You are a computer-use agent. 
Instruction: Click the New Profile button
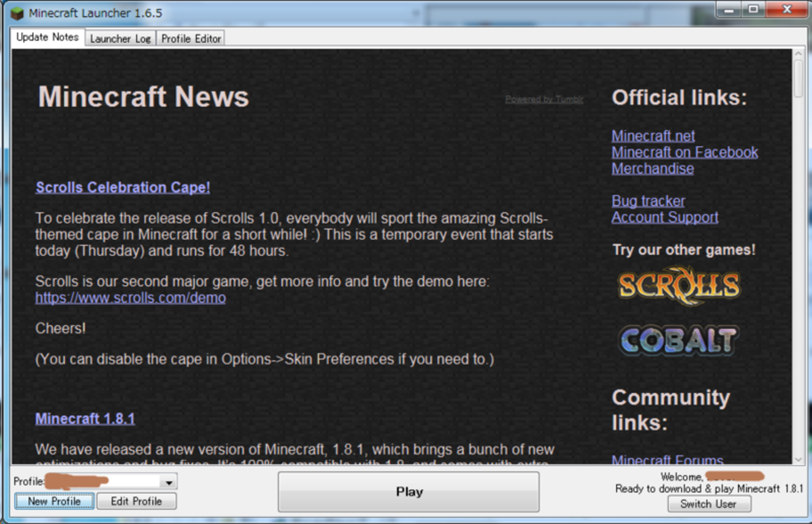pos(54,501)
